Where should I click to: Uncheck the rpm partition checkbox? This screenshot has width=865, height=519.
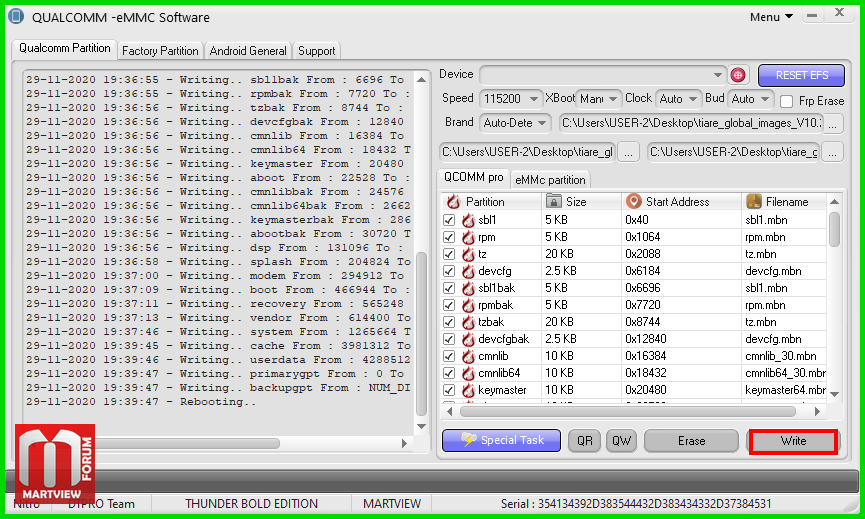pyautogui.click(x=448, y=237)
